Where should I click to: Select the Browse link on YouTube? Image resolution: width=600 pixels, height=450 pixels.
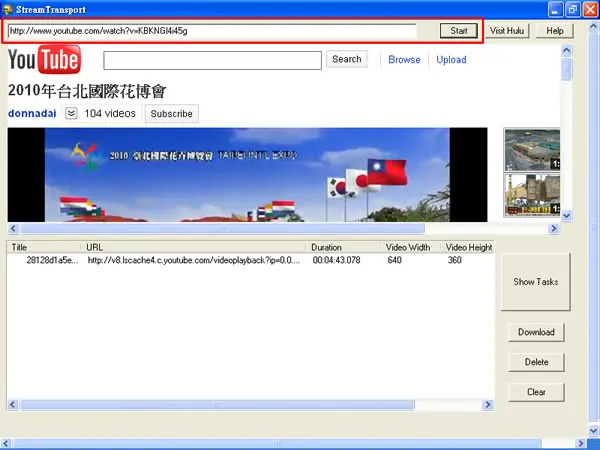pos(404,60)
